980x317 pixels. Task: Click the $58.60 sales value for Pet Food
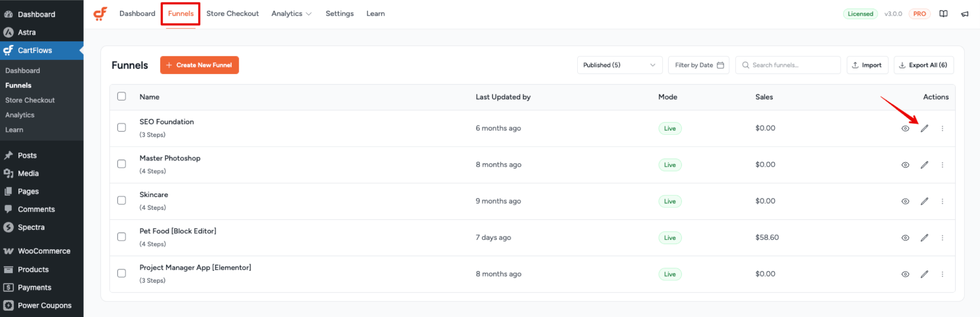[x=767, y=237]
